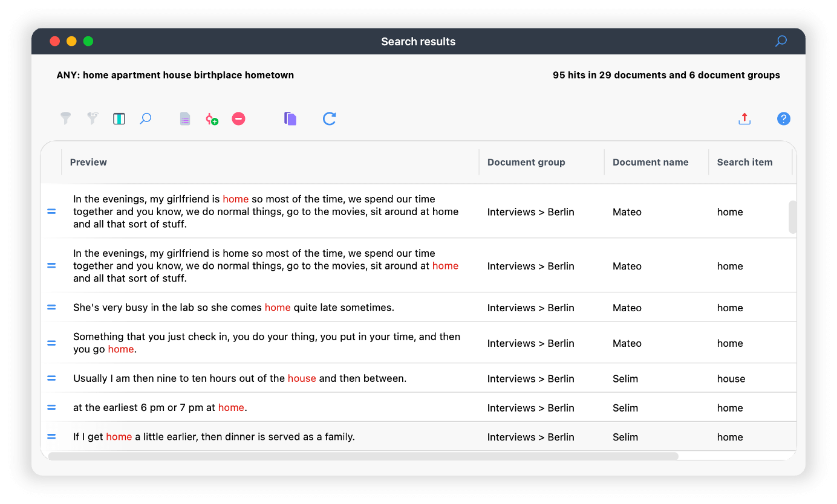Open the column selection icon
Viewport: 837px width, 504px height.
[x=119, y=119]
